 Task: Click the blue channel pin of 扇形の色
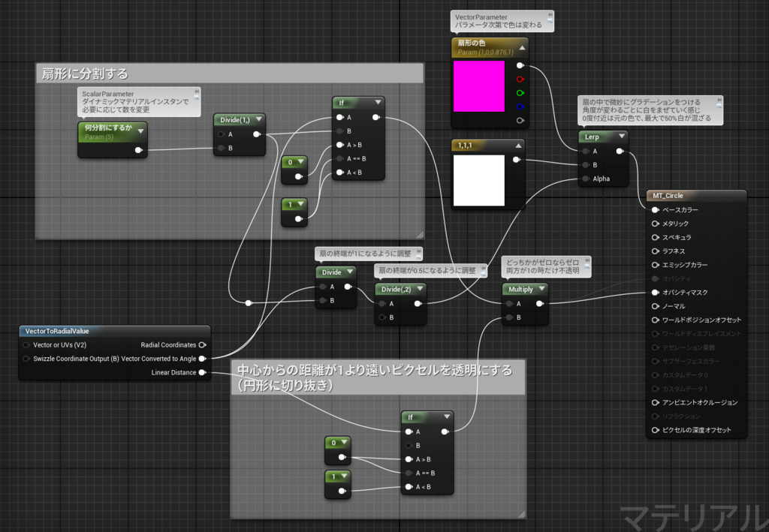pos(520,107)
